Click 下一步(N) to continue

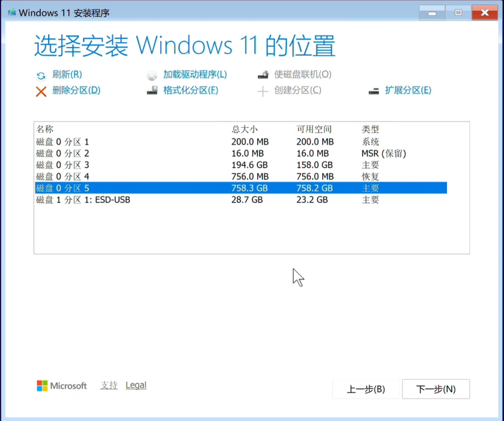click(436, 389)
